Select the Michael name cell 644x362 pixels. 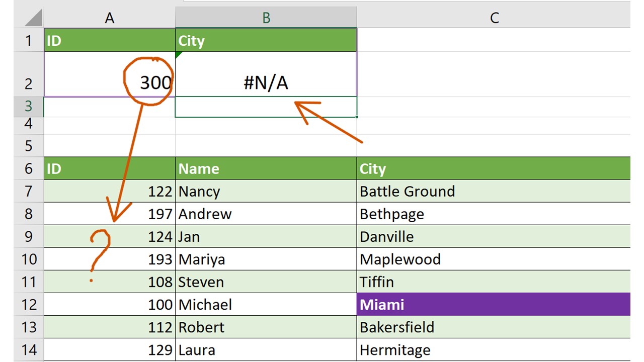pyautogui.click(x=266, y=304)
